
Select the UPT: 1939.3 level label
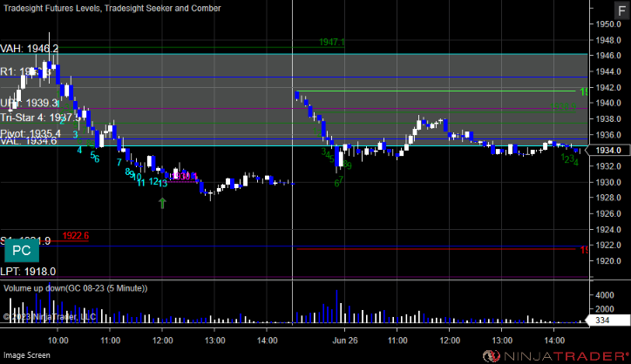(29, 103)
